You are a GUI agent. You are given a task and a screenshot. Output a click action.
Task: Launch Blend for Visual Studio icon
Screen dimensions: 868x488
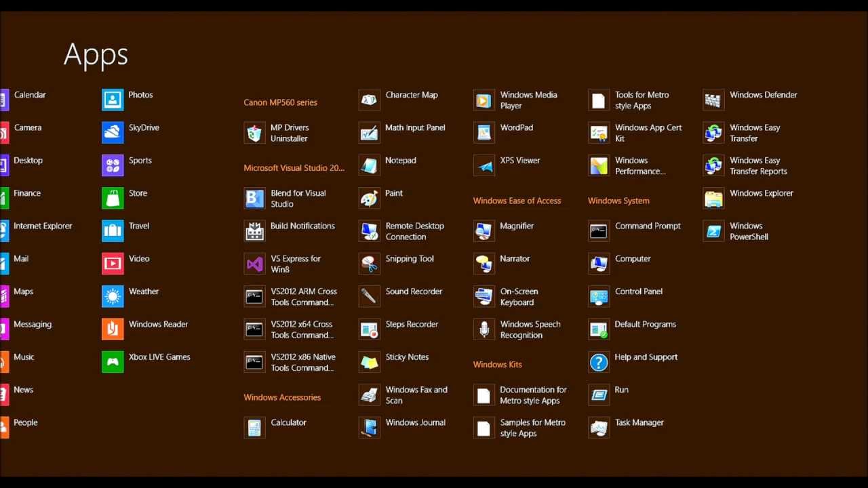pyautogui.click(x=254, y=199)
